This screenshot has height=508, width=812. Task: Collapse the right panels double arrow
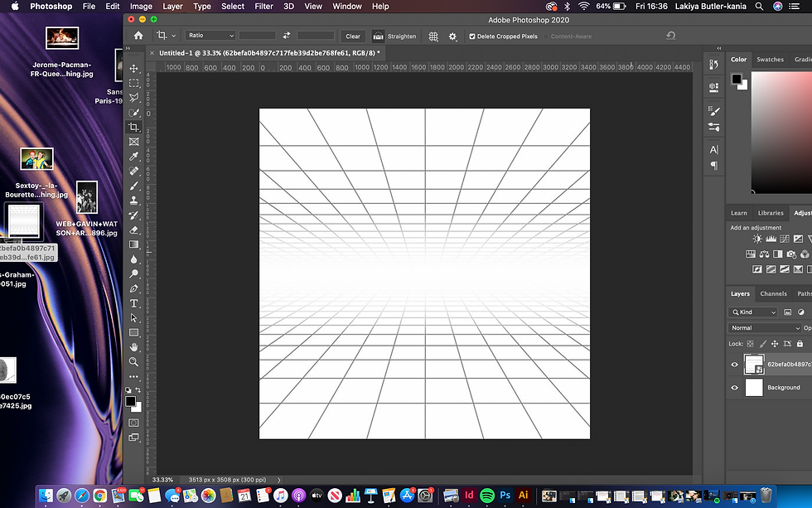[x=719, y=48]
